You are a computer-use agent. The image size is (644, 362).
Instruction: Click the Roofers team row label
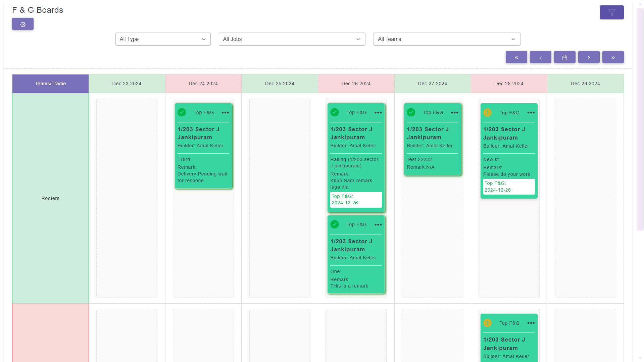(x=50, y=198)
